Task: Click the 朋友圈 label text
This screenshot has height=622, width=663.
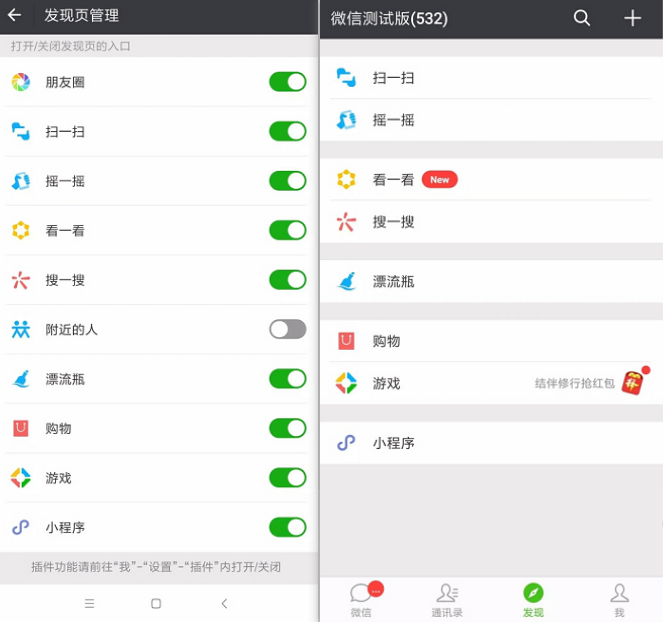Action: coord(65,82)
